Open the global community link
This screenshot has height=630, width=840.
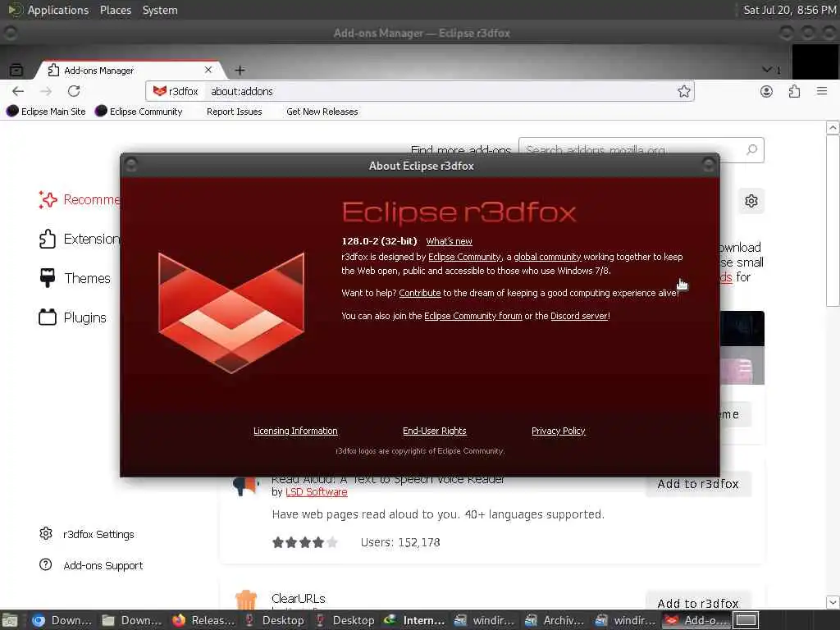pos(547,257)
